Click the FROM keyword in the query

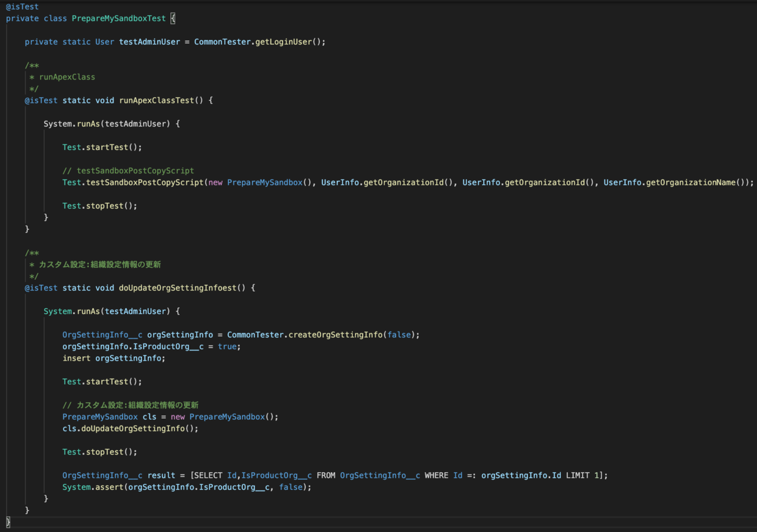pyautogui.click(x=326, y=475)
